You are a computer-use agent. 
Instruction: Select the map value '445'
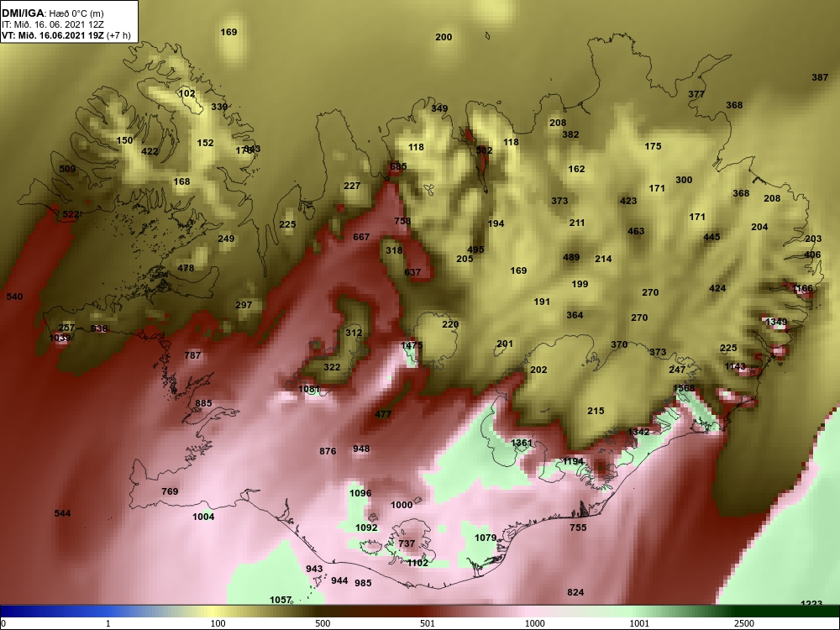coord(712,237)
